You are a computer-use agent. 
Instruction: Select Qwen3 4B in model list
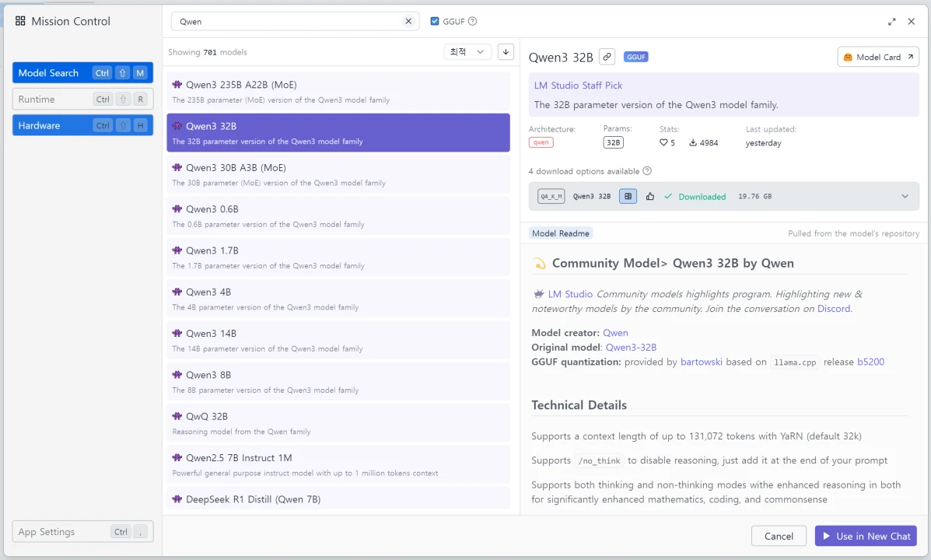click(338, 299)
